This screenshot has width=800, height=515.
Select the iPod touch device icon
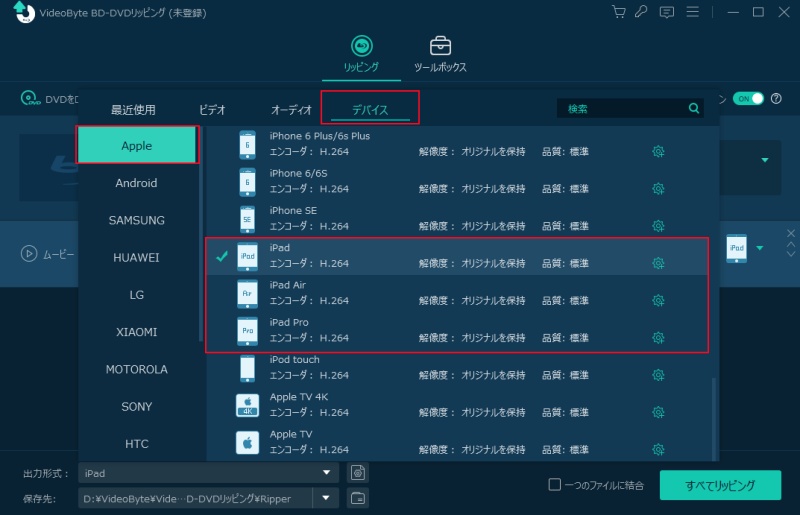click(247, 368)
